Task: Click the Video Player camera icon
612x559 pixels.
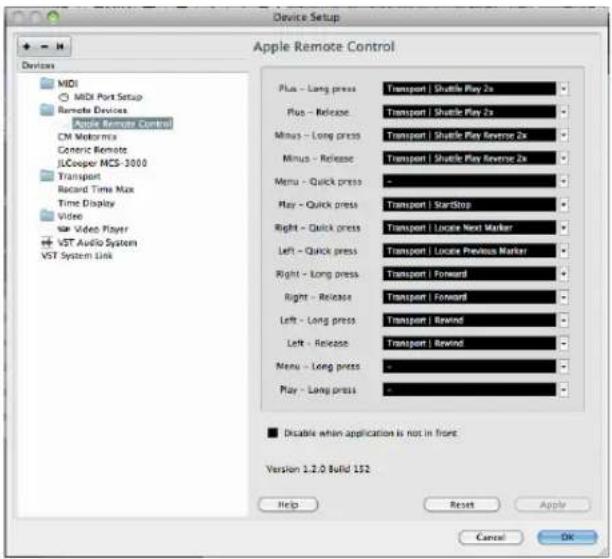Action: pyautogui.click(x=64, y=229)
